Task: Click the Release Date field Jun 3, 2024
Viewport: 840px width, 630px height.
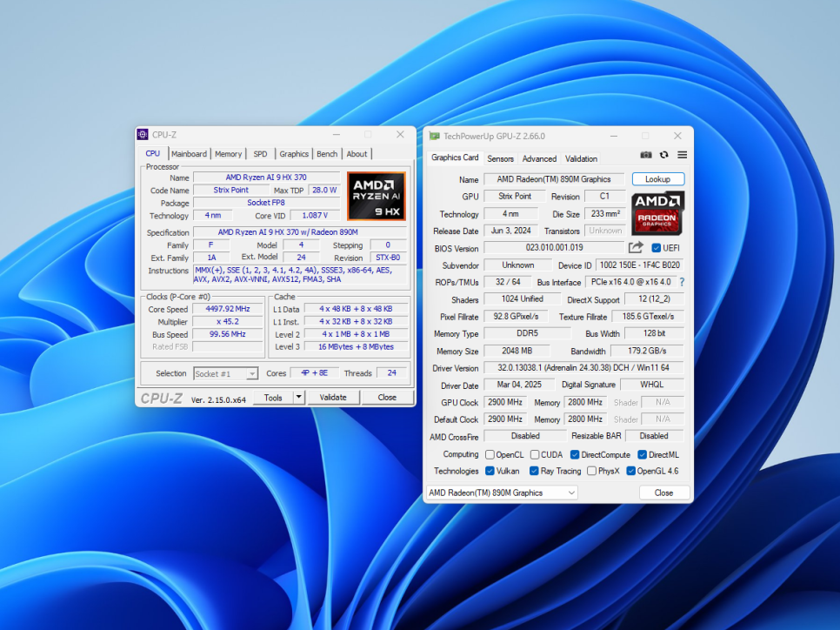Action: point(511,231)
